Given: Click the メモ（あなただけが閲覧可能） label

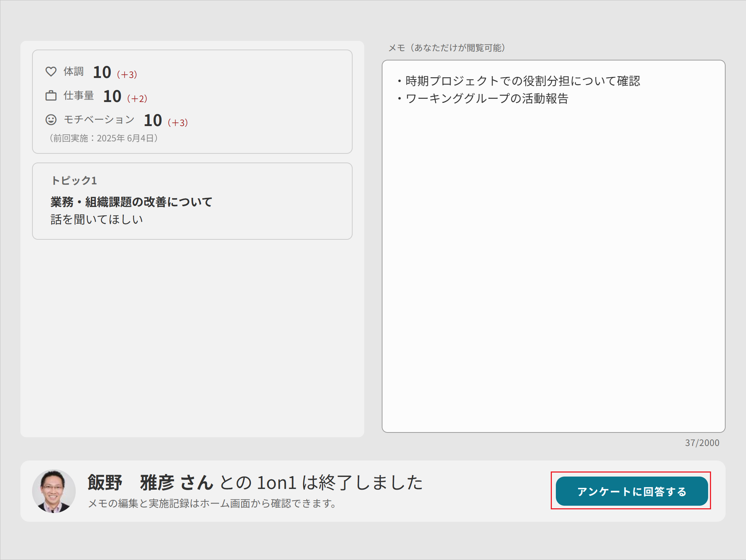Looking at the screenshot, I should pos(447,47).
